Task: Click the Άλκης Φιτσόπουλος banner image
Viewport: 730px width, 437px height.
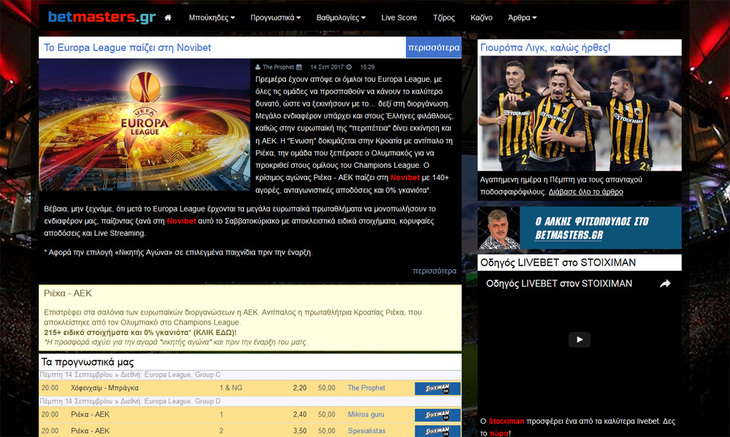Action: pyautogui.click(x=579, y=228)
